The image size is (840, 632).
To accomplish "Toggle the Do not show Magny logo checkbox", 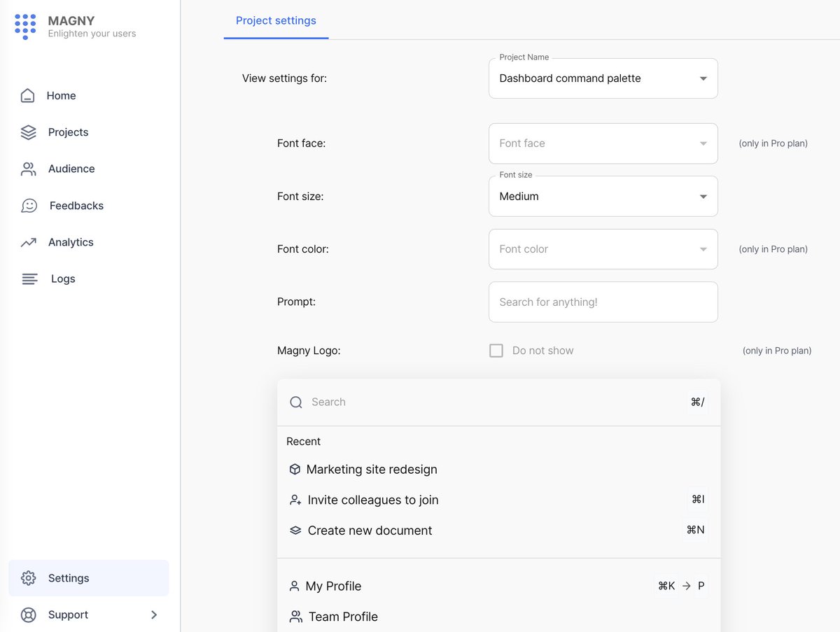I will (x=496, y=351).
